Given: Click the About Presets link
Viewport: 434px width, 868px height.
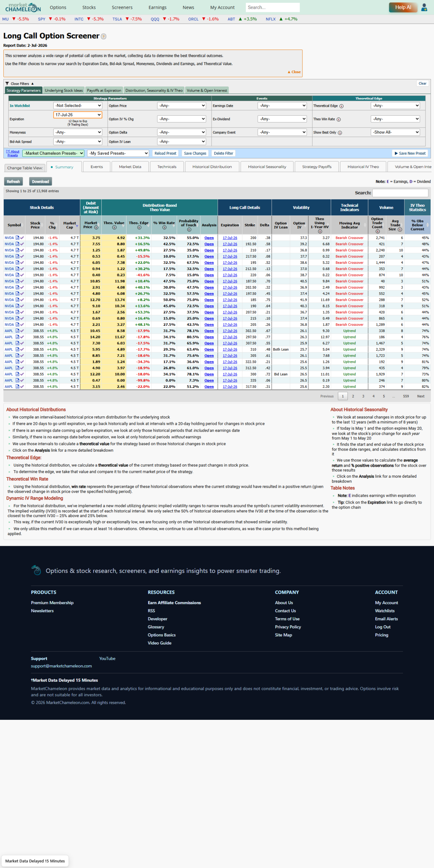Looking at the screenshot, I should (x=13, y=153).
